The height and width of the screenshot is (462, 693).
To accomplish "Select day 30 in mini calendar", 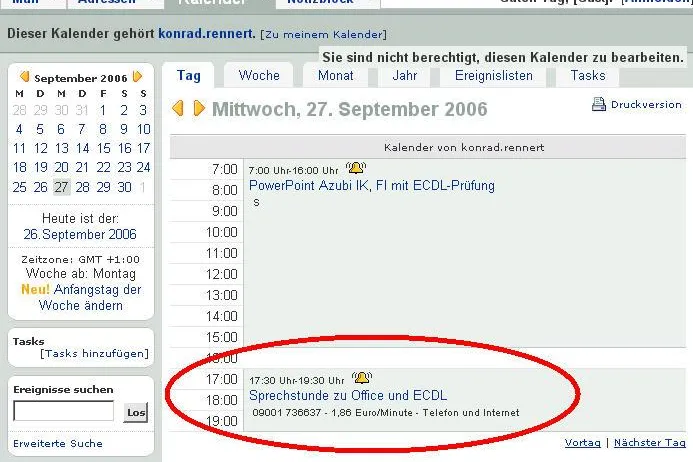I will point(124,187).
